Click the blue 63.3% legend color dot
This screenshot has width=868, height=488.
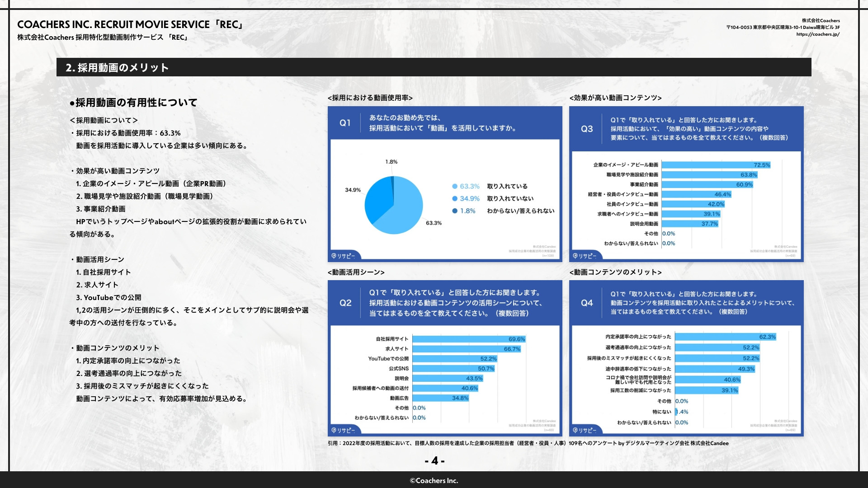pyautogui.click(x=454, y=186)
